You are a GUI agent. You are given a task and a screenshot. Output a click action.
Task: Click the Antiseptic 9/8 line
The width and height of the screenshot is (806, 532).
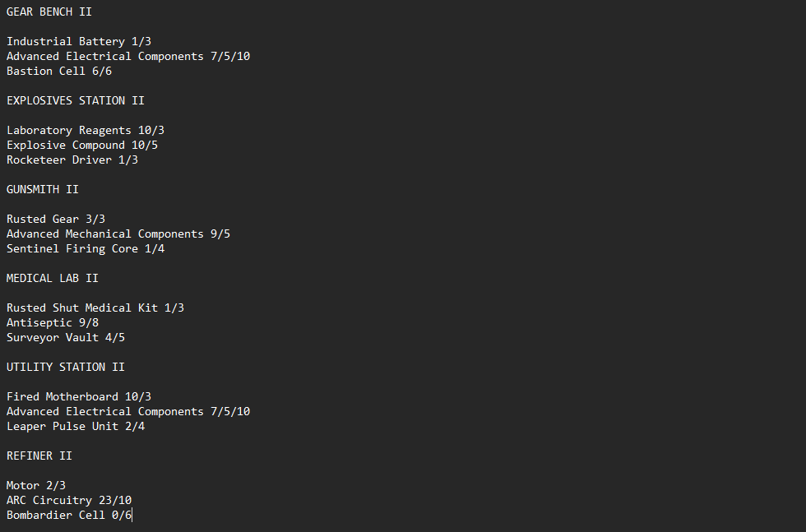(53, 322)
